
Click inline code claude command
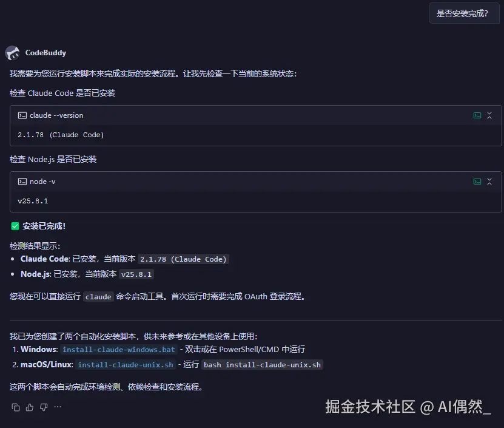click(98, 297)
